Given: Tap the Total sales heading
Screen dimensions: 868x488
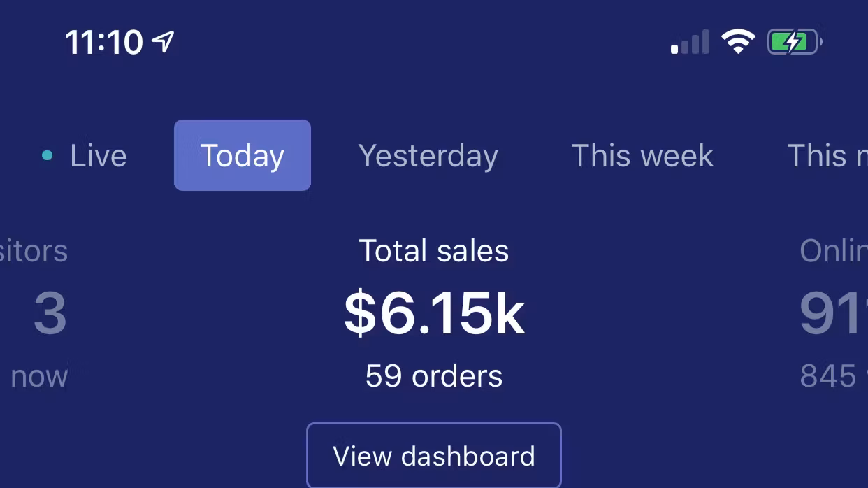Looking at the screenshot, I should click(x=434, y=251).
